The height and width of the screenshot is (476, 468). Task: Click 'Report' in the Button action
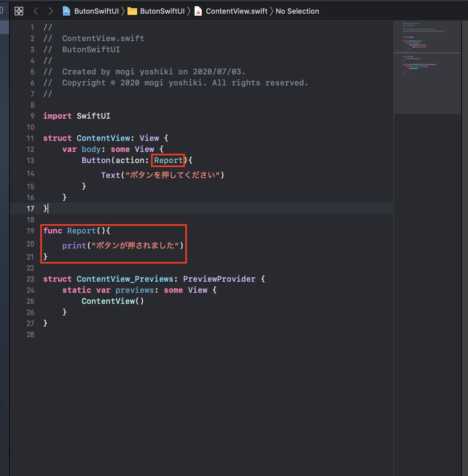(168, 160)
